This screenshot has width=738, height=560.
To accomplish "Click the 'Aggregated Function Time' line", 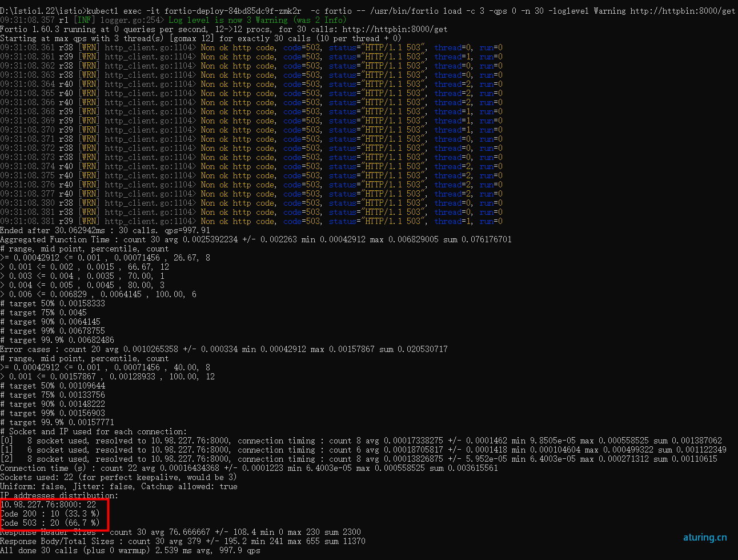I will coord(255,239).
